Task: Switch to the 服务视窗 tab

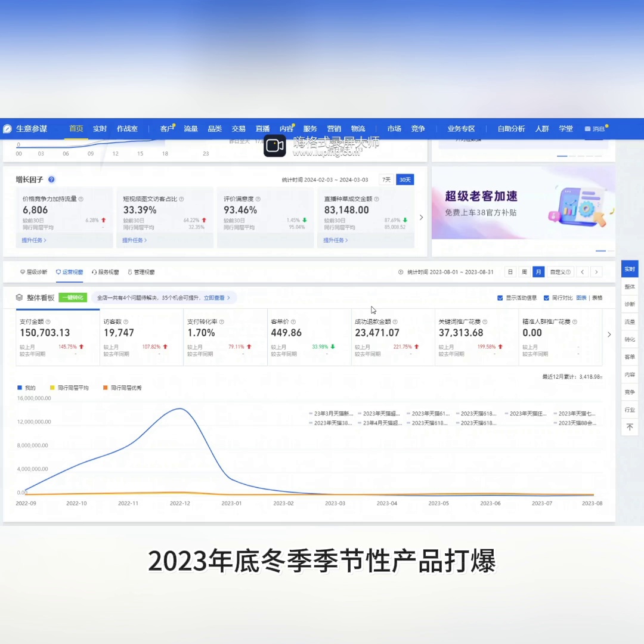Action: (106, 271)
